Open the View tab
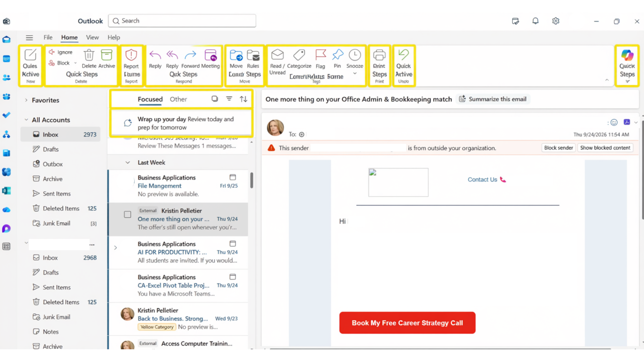 coord(92,38)
